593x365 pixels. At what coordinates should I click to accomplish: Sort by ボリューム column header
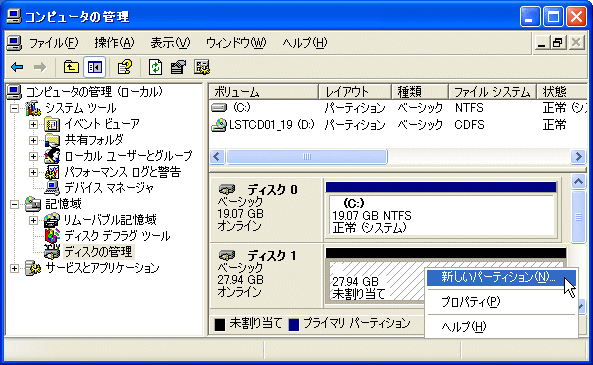(264, 92)
